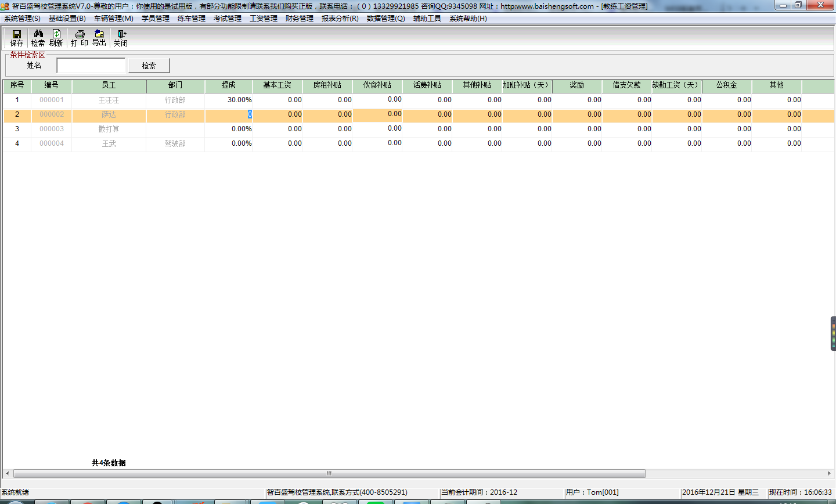Open the 数据管理(Q) menu

click(386, 19)
